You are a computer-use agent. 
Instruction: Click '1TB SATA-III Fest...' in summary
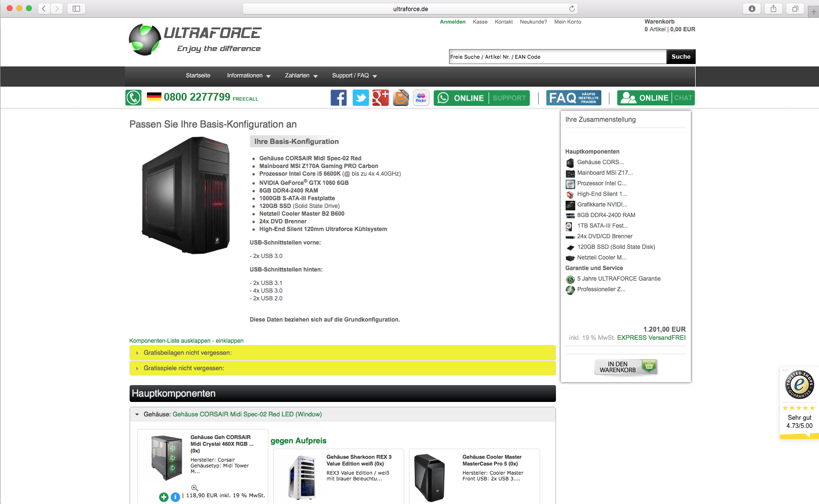click(x=603, y=226)
